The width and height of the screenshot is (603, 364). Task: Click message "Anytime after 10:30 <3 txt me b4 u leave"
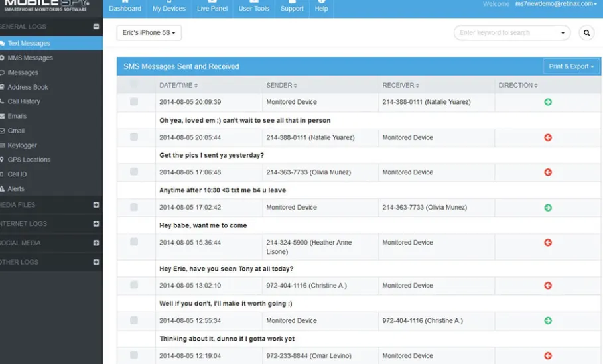point(223,190)
